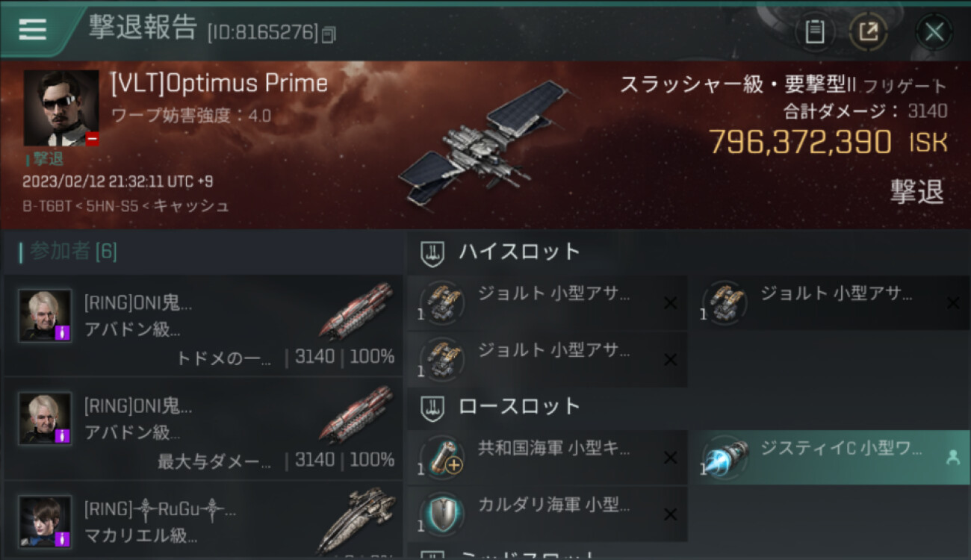The height and width of the screenshot is (560, 971).
Task: Select the second ONI鬼 アバドン級 最大与ダメー row
Action: click(203, 428)
